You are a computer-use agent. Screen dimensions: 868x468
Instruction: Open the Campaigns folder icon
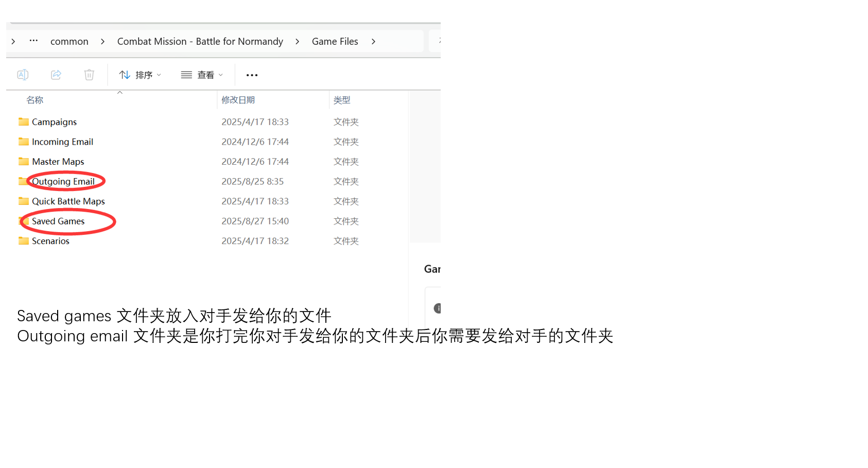24,122
